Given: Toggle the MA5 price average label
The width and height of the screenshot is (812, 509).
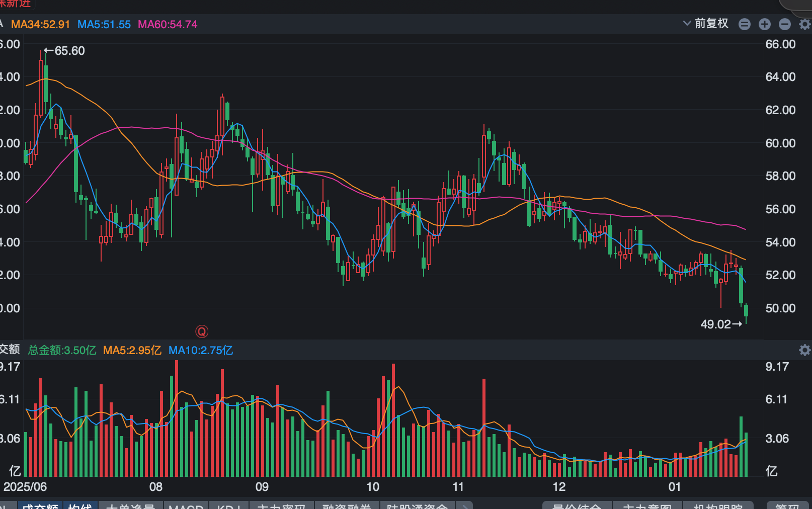Looking at the screenshot, I should 104,24.
